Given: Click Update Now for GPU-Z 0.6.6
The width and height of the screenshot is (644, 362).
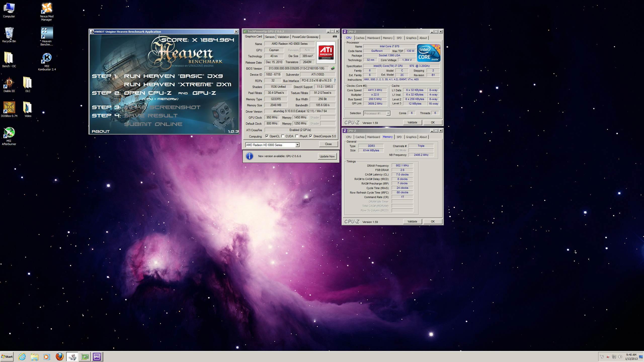Looking at the screenshot, I should click(x=327, y=156).
